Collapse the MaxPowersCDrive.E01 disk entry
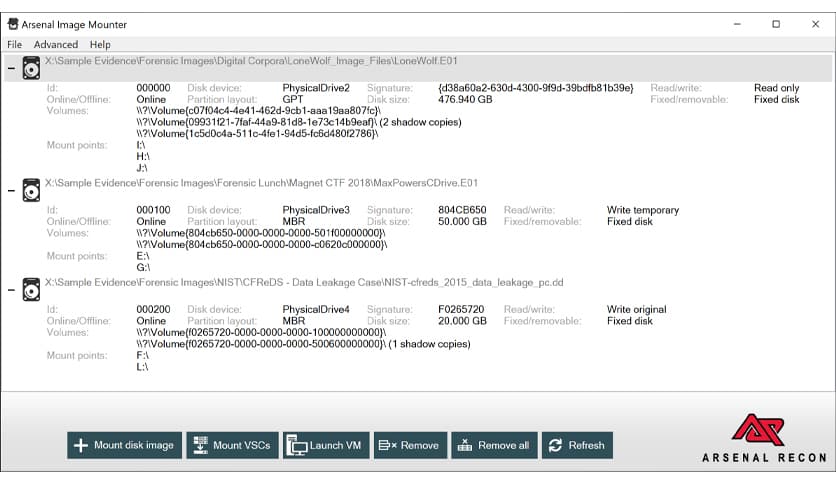Image resolution: width=836 pixels, height=484 pixels. (x=11, y=190)
